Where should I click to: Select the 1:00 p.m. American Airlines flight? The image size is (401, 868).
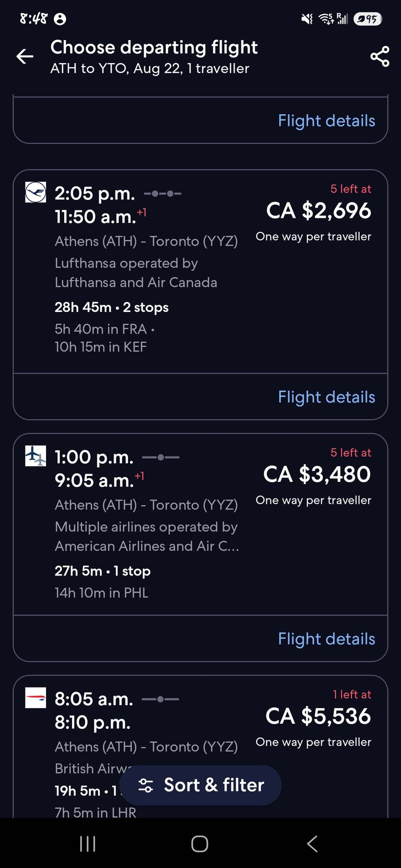200,524
